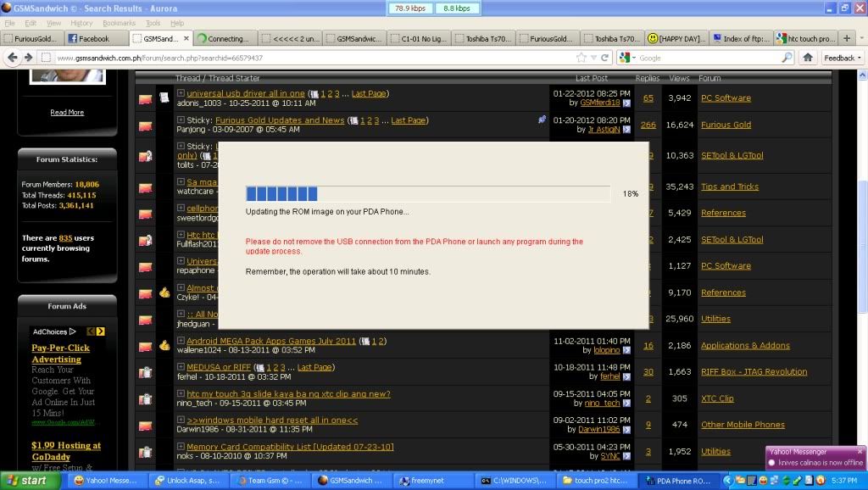Click the browser Back arrow button
868x490 pixels.
13,58
